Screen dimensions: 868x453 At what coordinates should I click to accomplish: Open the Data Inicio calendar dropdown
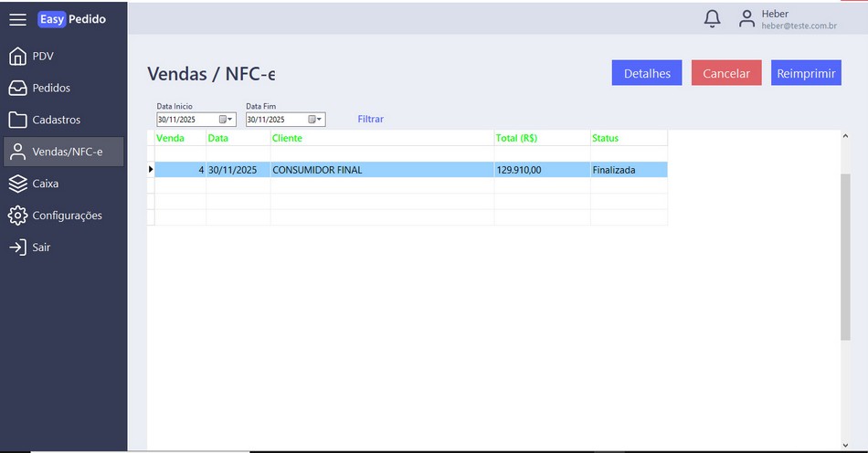tap(226, 120)
